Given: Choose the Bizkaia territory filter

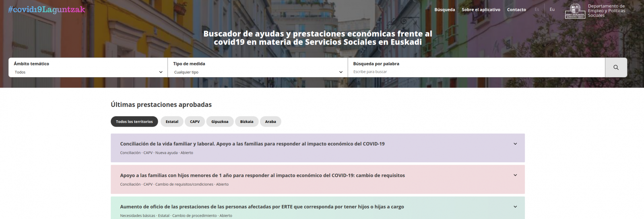Looking at the screenshot, I should point(247,122).
